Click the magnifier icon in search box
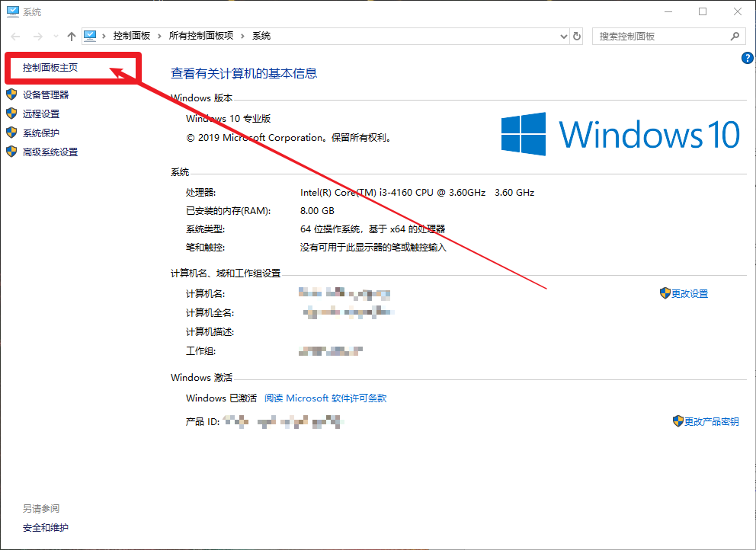Screen dimensions: 756x550 click(x=735, y=36)
